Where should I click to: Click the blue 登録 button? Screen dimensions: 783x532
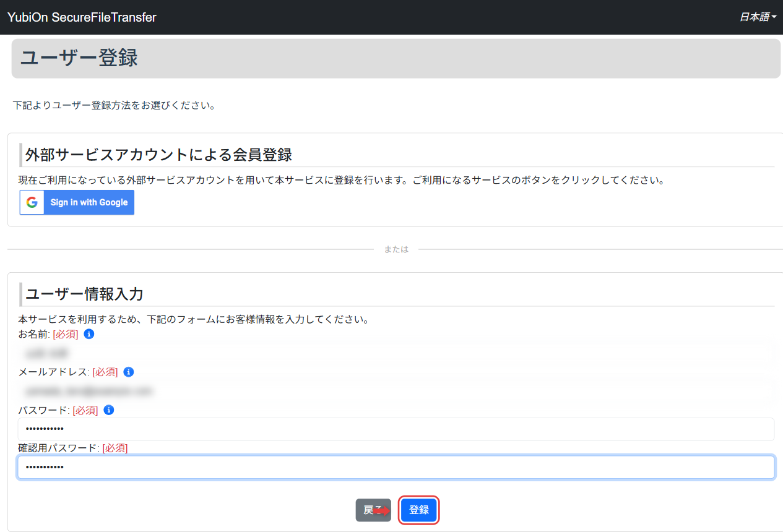[x=419, y=510]
